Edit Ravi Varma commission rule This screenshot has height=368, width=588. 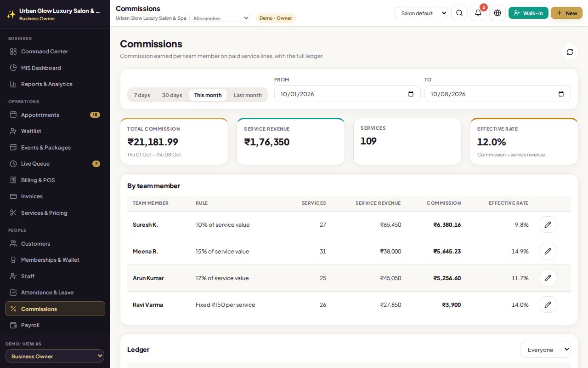coord(548,305)
